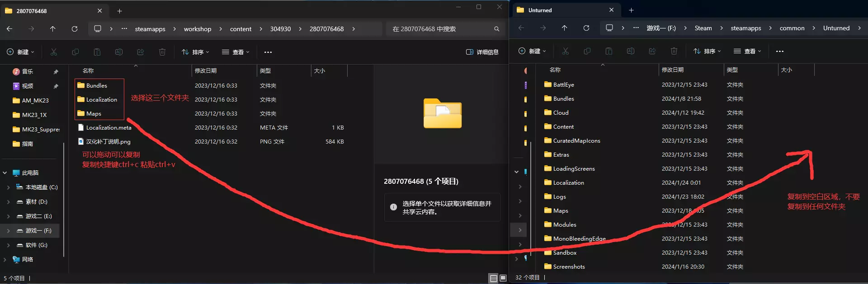868x284 pixels.
Task: Add new tab in Unturned window
Action: (632, 10)
